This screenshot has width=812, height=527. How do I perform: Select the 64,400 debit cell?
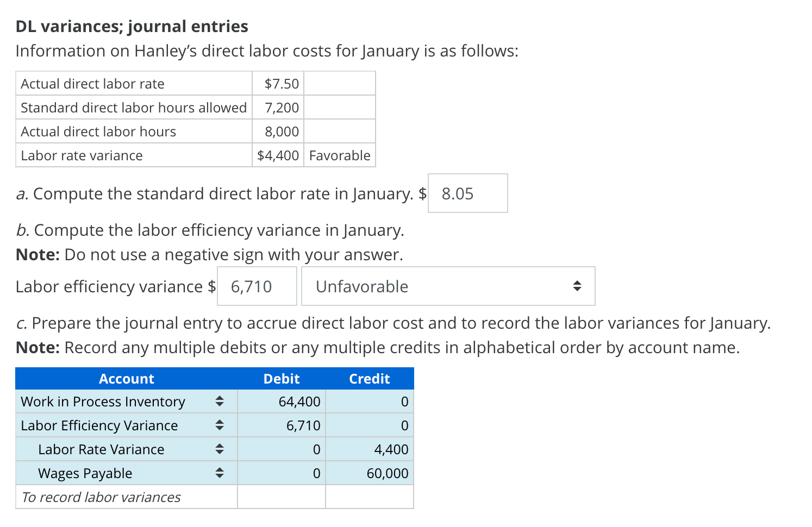pyautogui.click(x=280, y=401)
